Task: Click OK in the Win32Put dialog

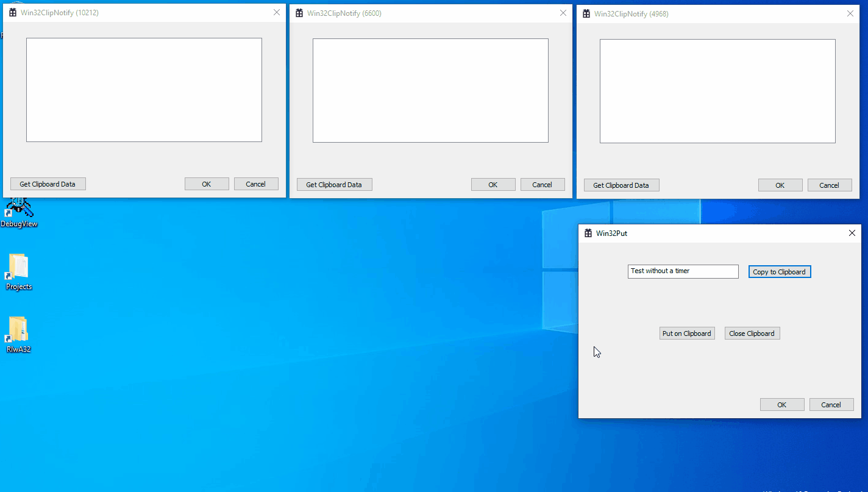Action: point(781,404)
